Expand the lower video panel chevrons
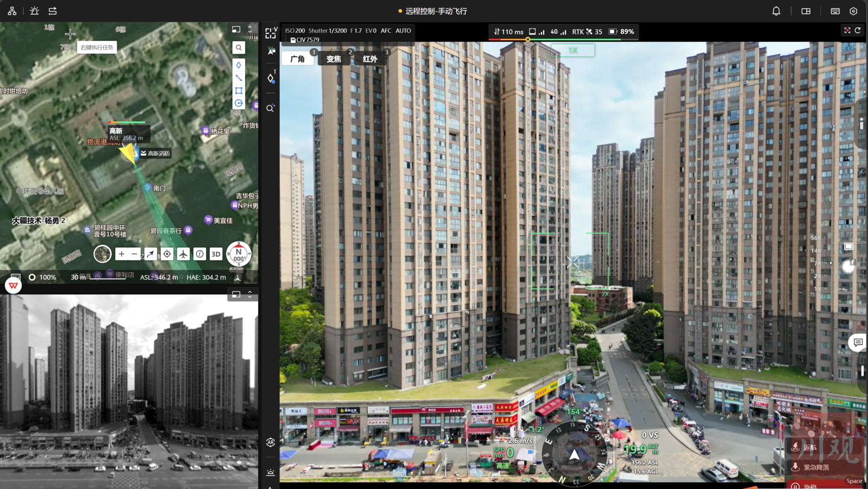Viewport: 868px width, 489px height. tap(250, 294)
